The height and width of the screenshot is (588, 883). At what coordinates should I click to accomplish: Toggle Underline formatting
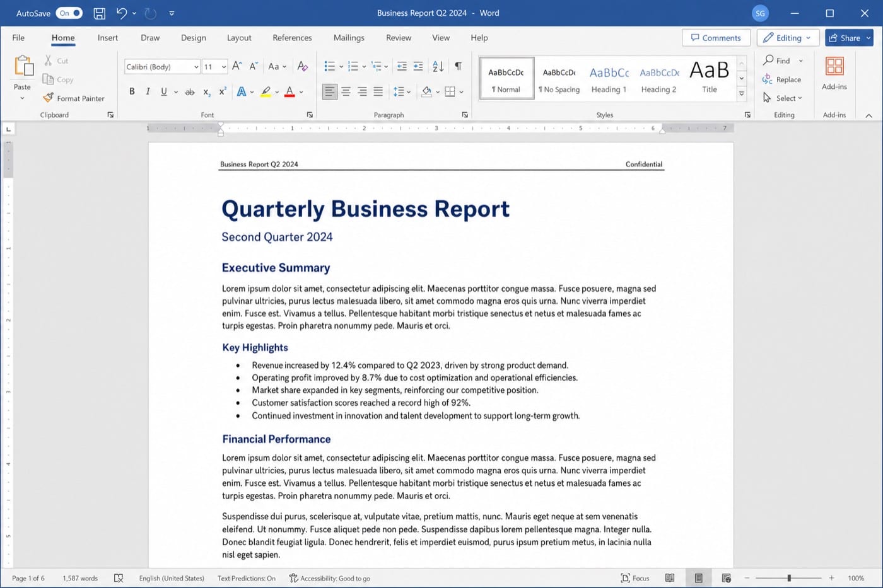point(164,92)
